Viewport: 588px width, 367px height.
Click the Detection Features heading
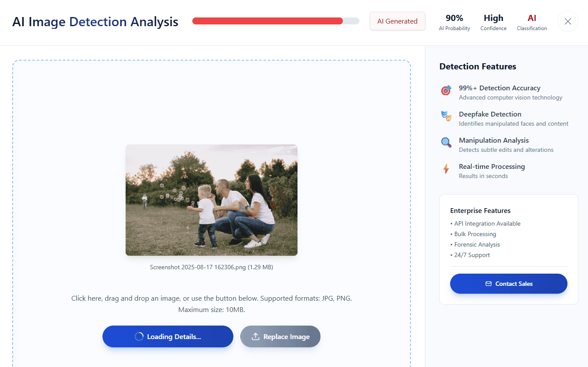[x=478, y=66]
